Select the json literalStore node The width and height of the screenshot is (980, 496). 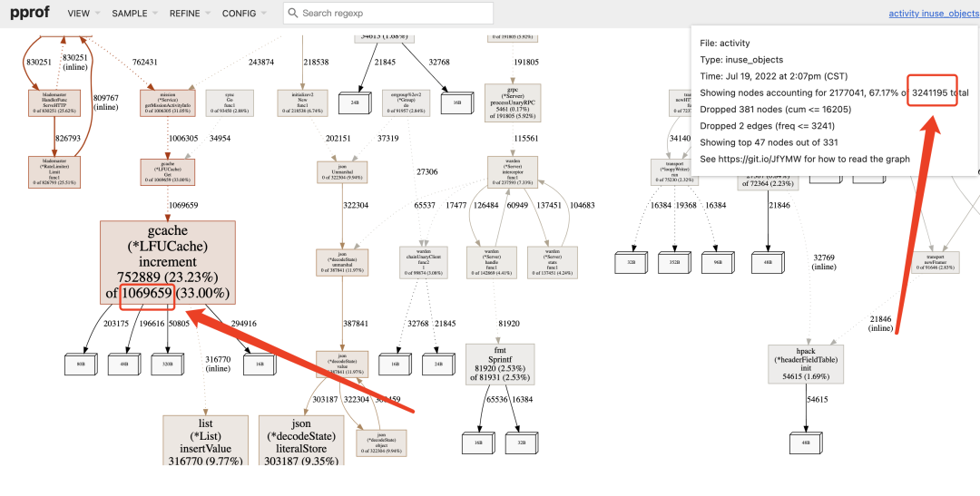[x=300, y=441]
